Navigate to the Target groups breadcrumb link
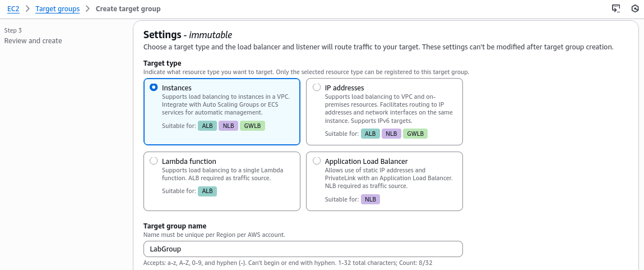The image size is (644, 270). [x=58, y=9]
